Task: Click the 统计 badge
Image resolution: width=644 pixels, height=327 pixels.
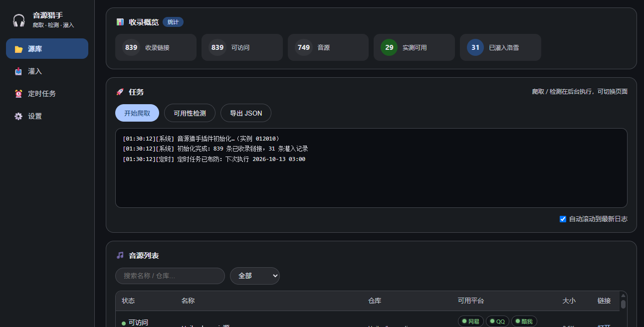Action: tap(173, 22)
